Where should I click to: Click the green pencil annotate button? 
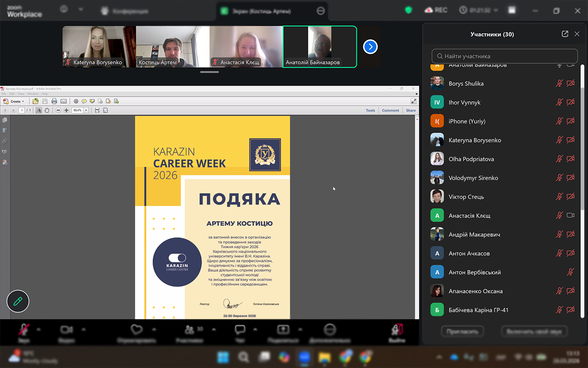click(18, 302)
